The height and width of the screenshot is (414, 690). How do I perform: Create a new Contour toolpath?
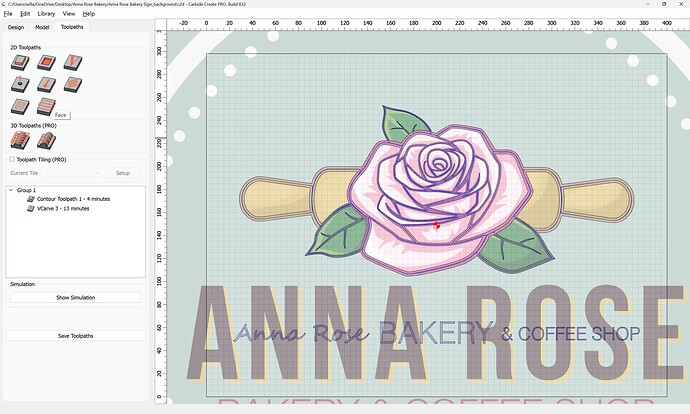coord(20,62)
